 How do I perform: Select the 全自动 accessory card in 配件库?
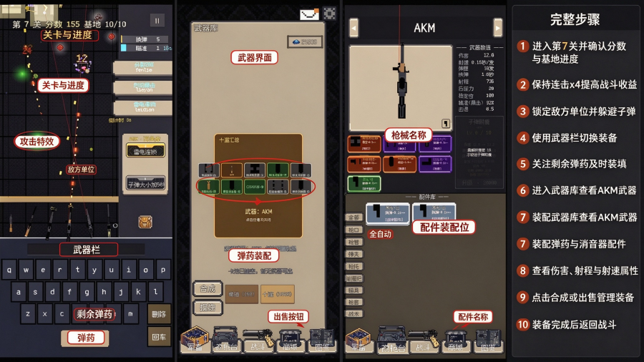click(x=387, y=213)
